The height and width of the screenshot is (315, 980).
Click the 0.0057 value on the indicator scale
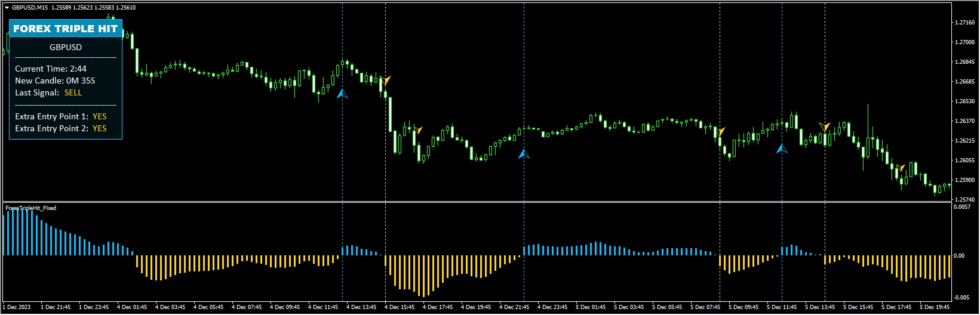pos(962,207)
